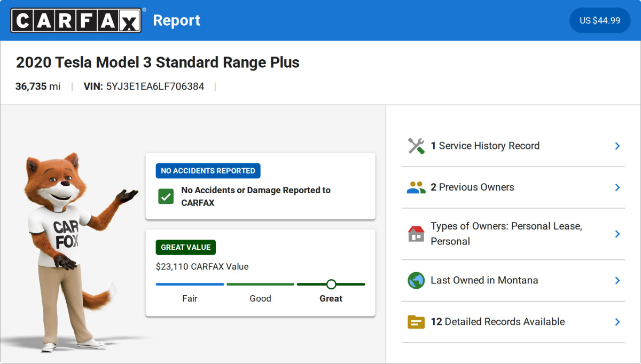Expand the Service History Record chevron
Image resolution: width=641 pixels, height=364 pixels.
[x=617, y=146]
